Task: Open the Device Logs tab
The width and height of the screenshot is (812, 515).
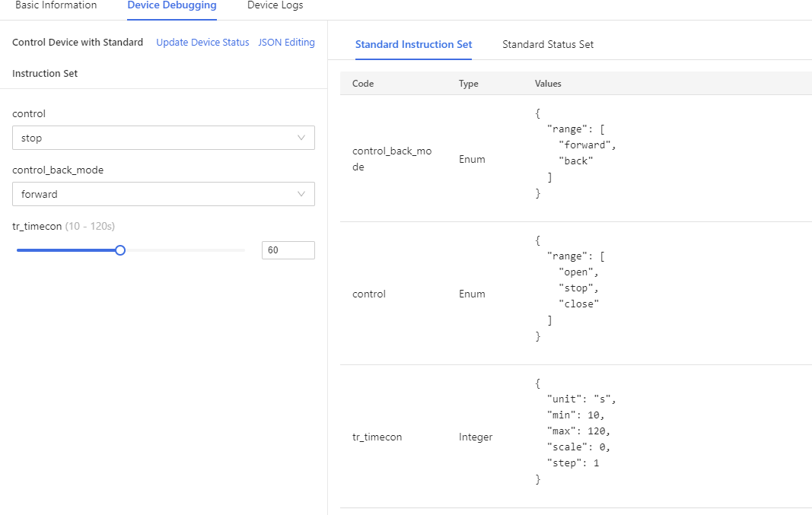Action: pyautogui.click(x=275, y=5)
